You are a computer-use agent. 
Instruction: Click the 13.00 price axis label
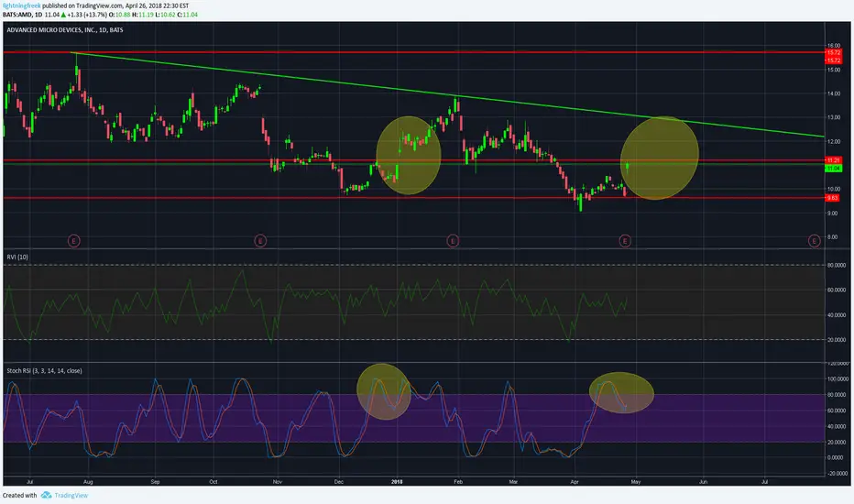(833, 117)
